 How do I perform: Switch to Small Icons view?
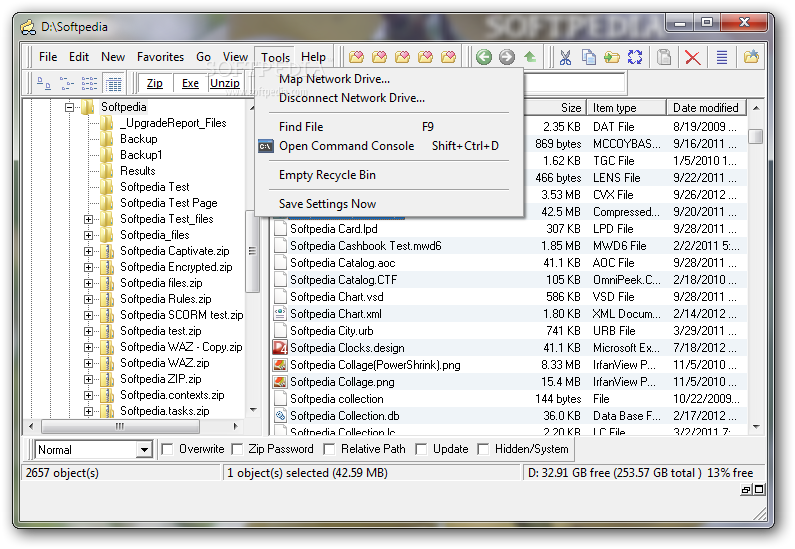click(66, 83)
